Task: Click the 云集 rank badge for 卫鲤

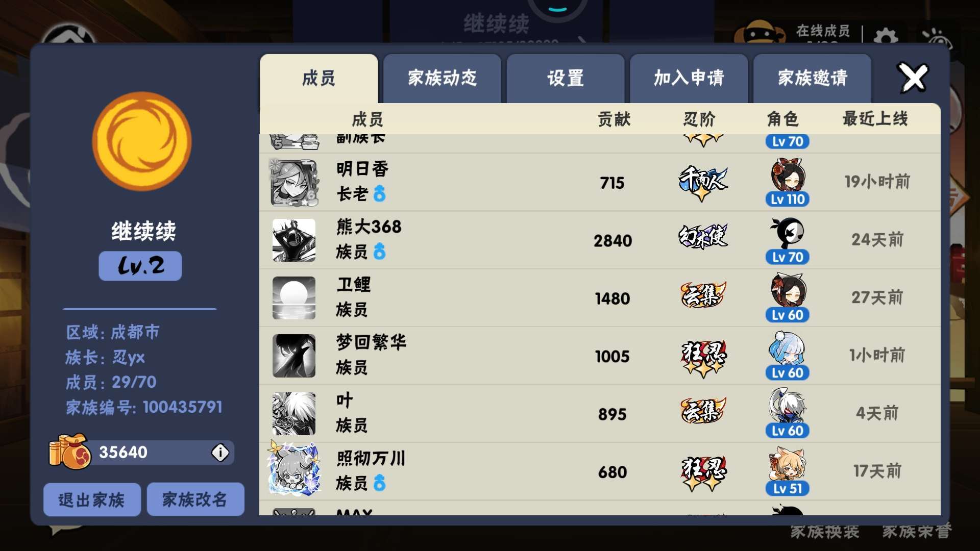Action: (703, 295)
